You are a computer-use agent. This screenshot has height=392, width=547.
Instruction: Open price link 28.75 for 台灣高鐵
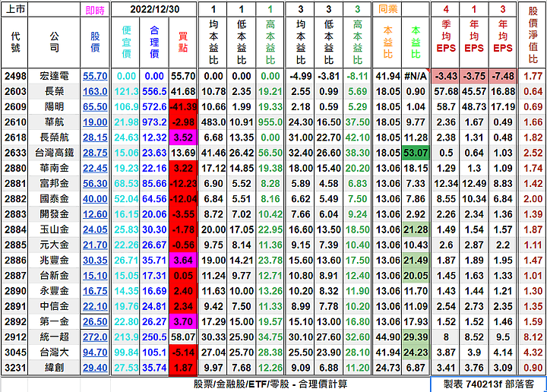pos(95,153)
